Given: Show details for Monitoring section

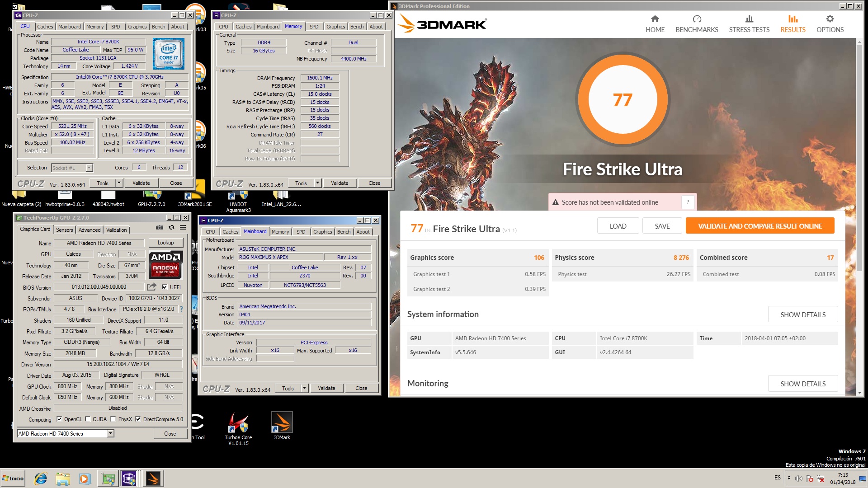Looking at the screenshot, I should [x=803, y=384].
